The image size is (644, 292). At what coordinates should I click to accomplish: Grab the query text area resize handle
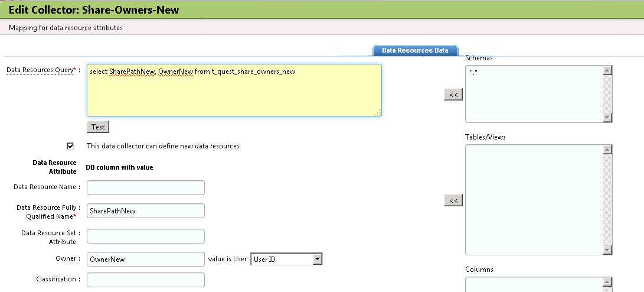coord(378,113)
